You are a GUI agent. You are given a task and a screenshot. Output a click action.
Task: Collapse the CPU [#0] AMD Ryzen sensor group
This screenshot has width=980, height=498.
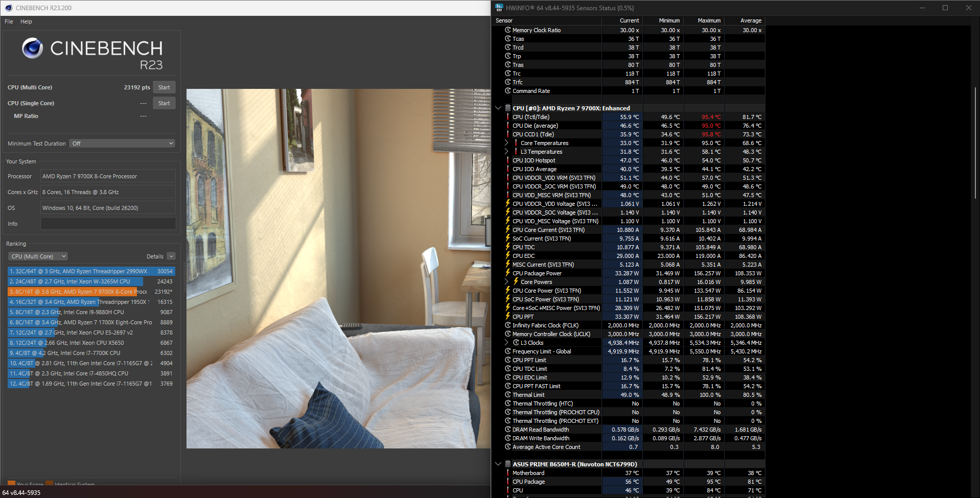pos(498,108)
